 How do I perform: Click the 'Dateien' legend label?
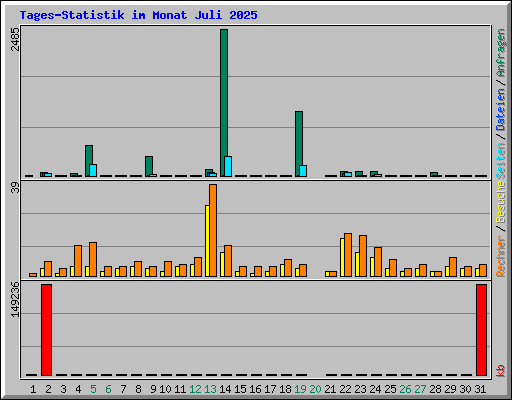tap(501, 110)
